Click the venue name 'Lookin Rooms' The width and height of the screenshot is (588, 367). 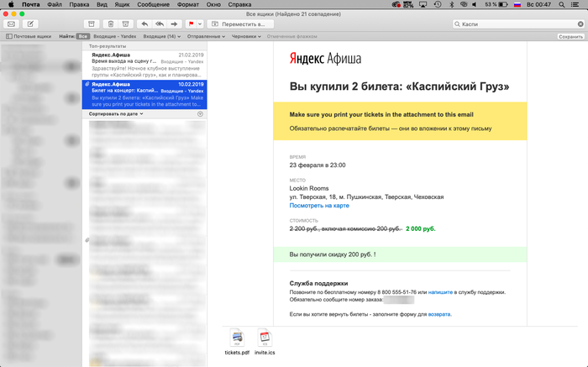(309, 188)
